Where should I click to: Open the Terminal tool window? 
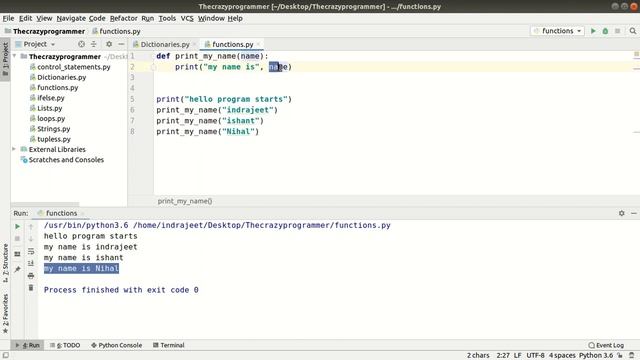click(169, 345)
